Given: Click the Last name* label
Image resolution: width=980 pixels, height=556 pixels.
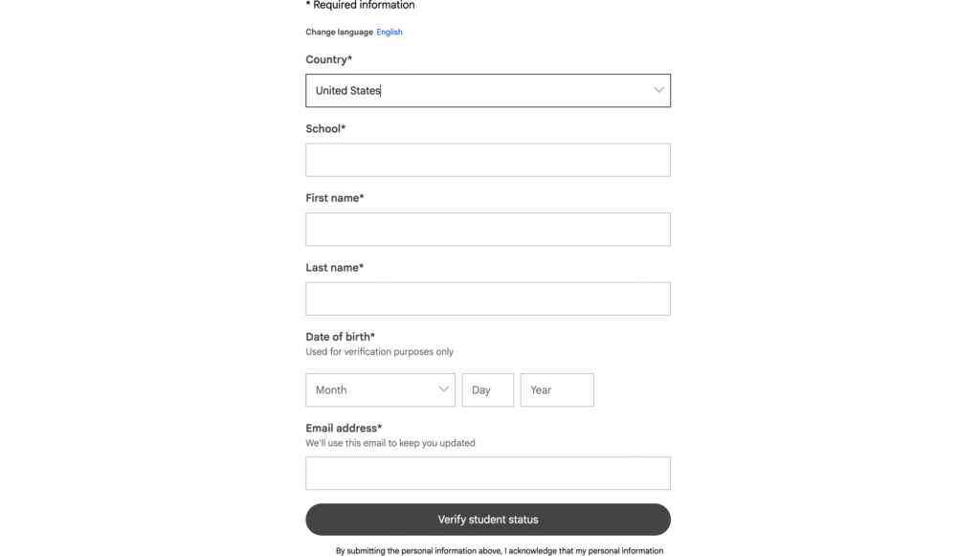Looking at the screenshot, I should [334, 268].
